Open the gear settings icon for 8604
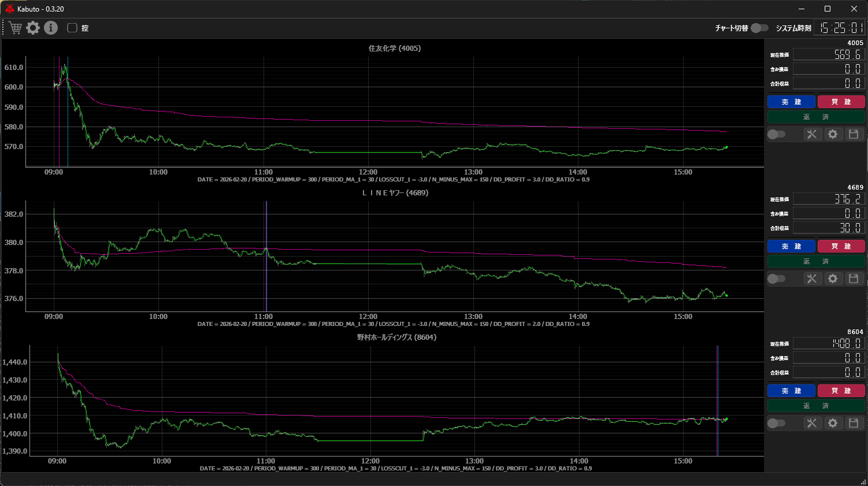 pyautogui.click(x=833, y=423)
